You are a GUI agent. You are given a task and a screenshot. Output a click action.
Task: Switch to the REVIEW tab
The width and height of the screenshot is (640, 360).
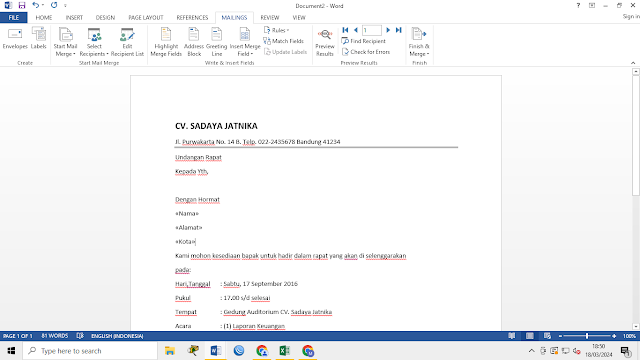pos(270,18)
